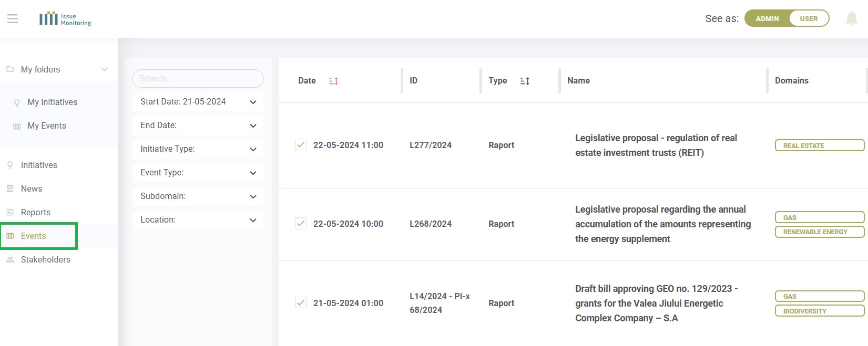868x346 pixels.
Task: Sort by Type column icon
Action: click(525, 81)
